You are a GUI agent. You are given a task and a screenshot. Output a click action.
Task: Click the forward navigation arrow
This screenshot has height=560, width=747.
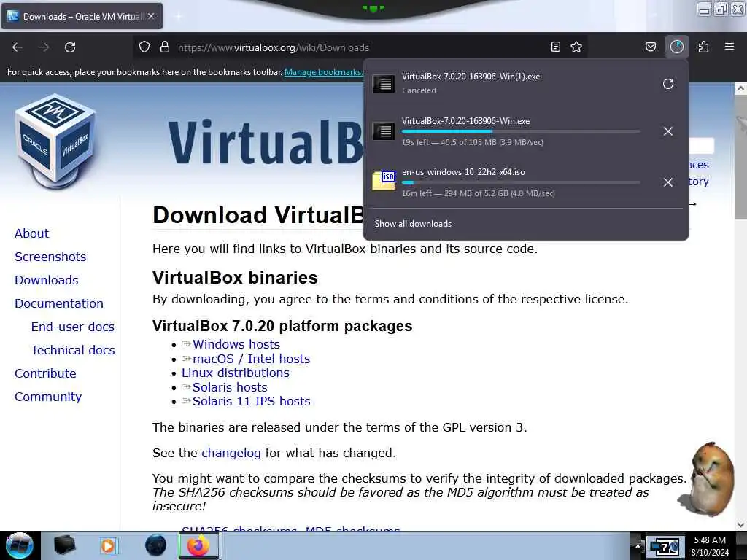[x=44, y=47]
